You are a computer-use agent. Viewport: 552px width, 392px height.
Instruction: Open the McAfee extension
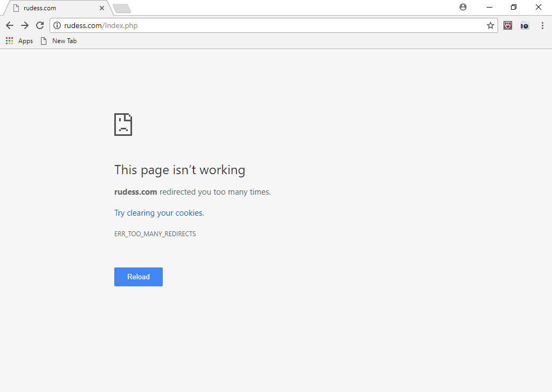pos(507,25)
